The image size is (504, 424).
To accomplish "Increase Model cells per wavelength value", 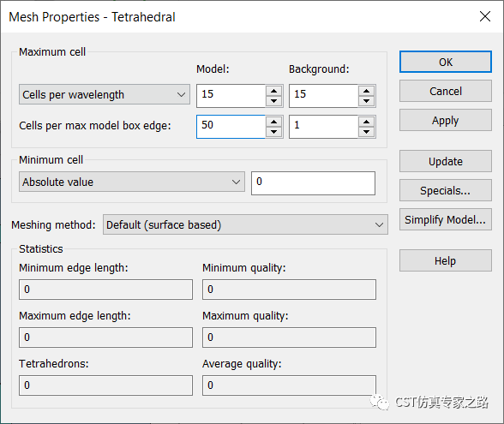I will point(274,91).
